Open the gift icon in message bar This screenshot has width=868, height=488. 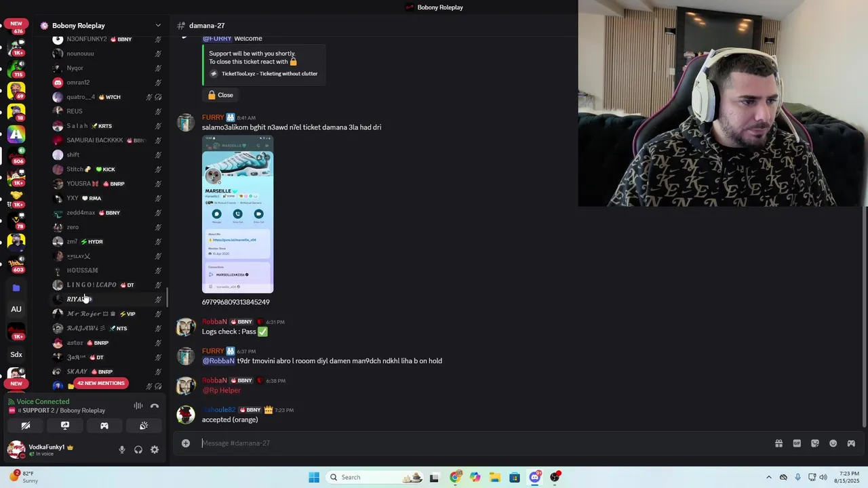(778, 443)
